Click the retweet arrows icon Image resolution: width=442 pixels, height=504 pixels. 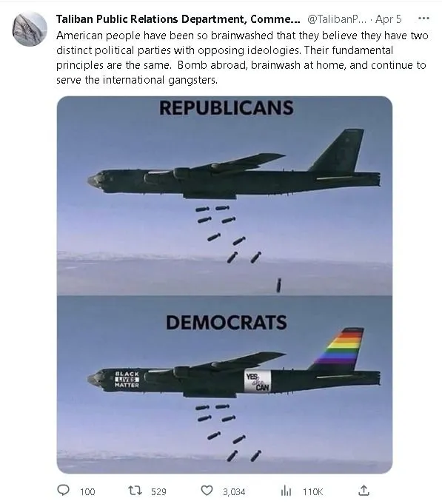tap(135, 491)
